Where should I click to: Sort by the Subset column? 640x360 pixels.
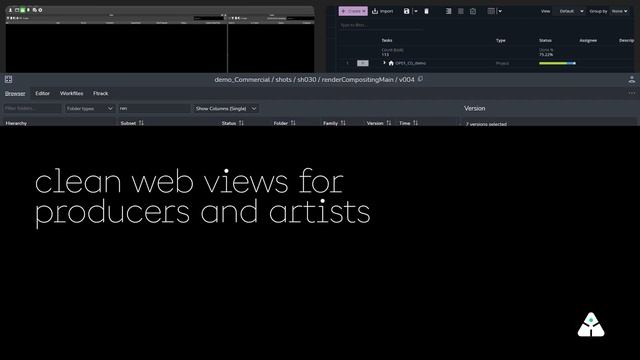tap(141, 123)
